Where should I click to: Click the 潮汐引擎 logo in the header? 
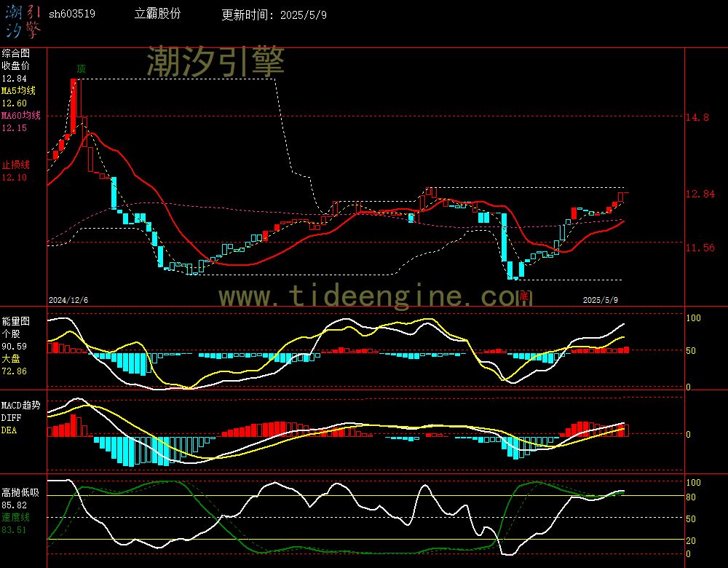[23, 21]
